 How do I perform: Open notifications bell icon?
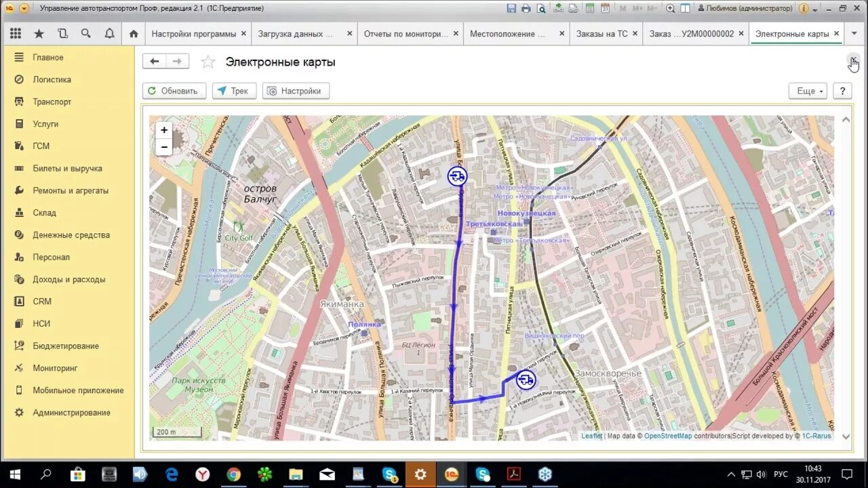pos(109,33)
